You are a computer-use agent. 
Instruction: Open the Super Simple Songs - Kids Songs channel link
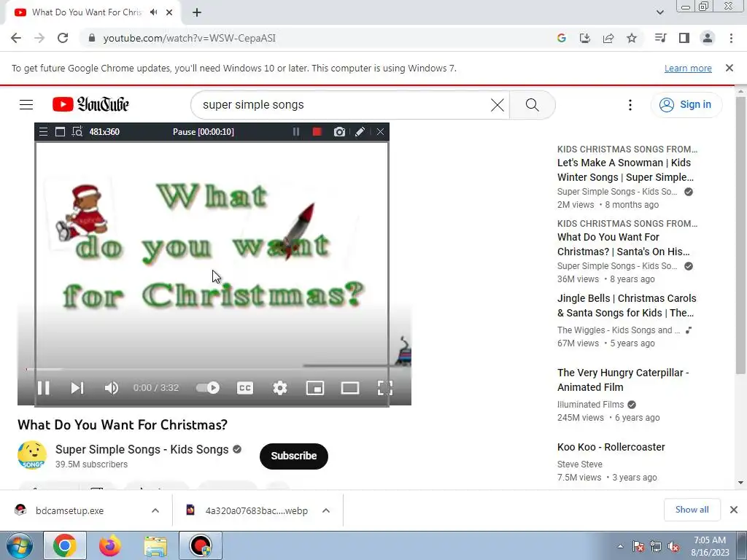(142, 449)
